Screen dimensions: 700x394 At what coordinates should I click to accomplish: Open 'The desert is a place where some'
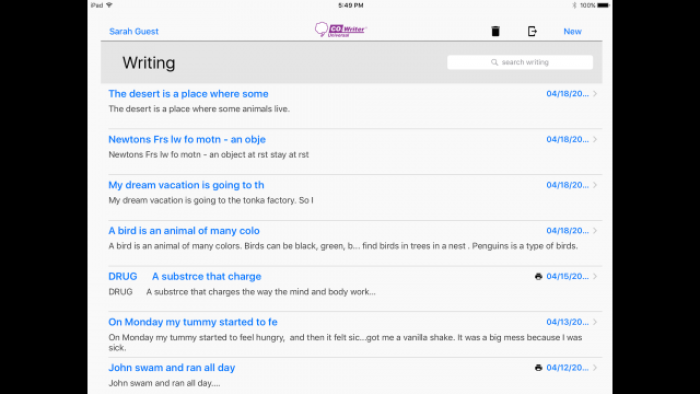(x=188, y=94)
